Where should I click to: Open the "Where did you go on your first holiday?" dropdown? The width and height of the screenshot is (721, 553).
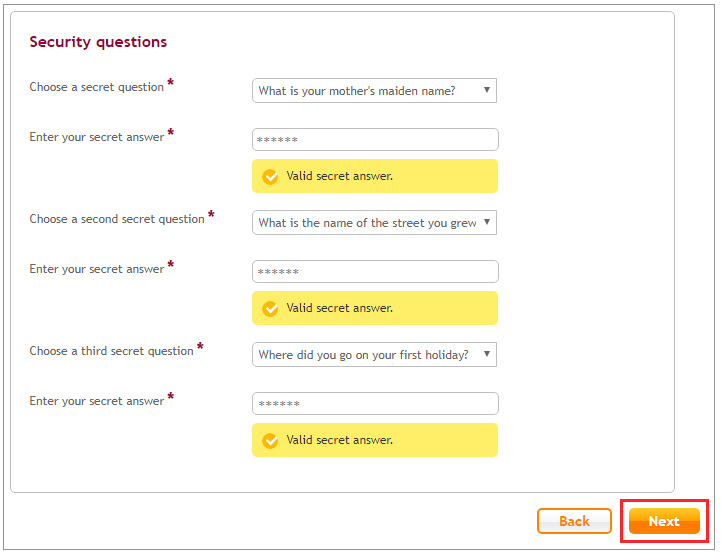[x=374, y=354]
